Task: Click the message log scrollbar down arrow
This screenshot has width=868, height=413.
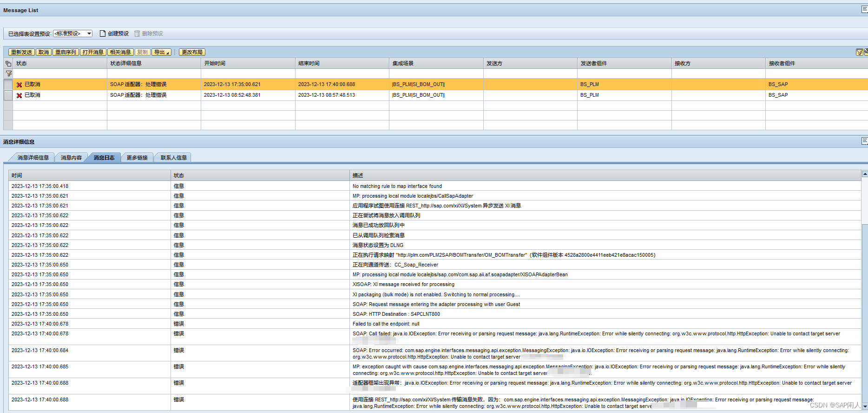Action: click(x=865, y=406)
